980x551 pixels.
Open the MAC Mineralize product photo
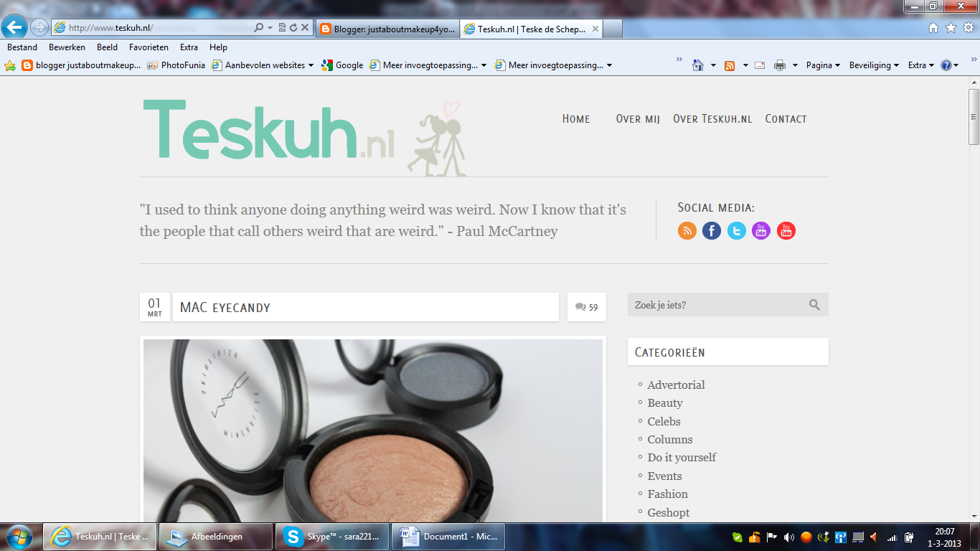[373, 430]
